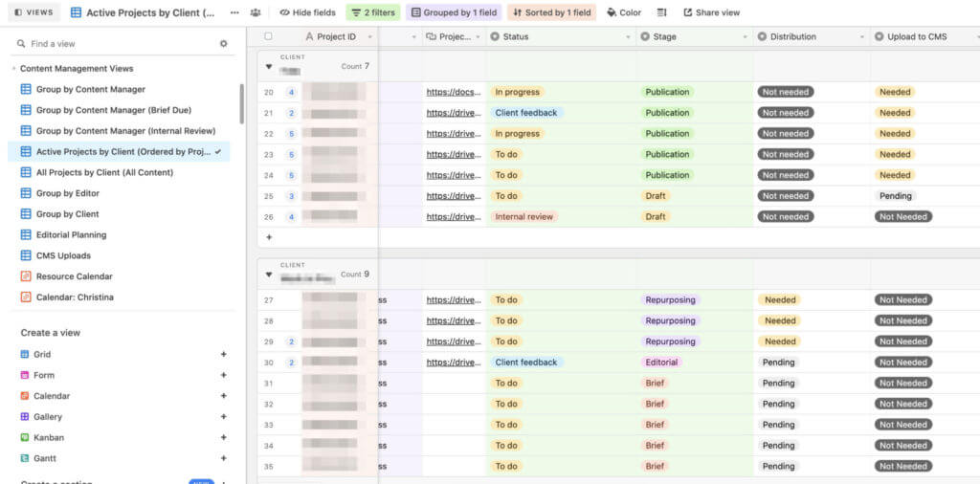Open the Color options
The height and width of the screenshot is (484, 980).
[x=624, y=12]
